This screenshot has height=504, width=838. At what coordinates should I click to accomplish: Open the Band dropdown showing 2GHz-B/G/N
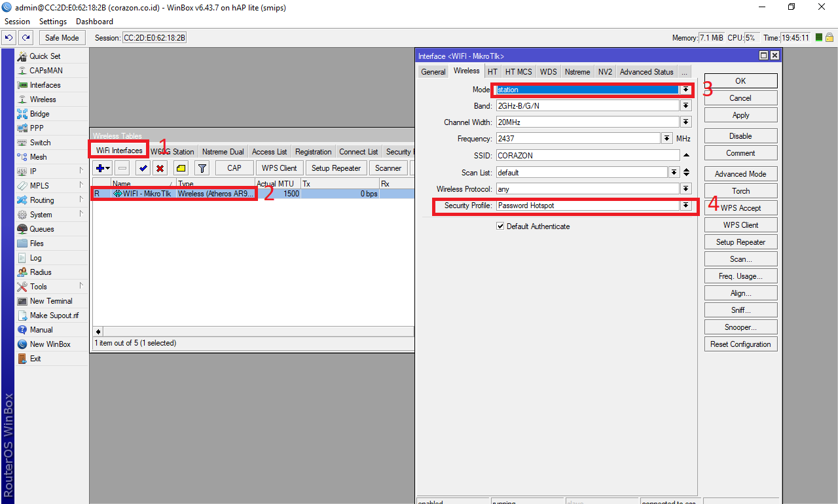[685, 106]
